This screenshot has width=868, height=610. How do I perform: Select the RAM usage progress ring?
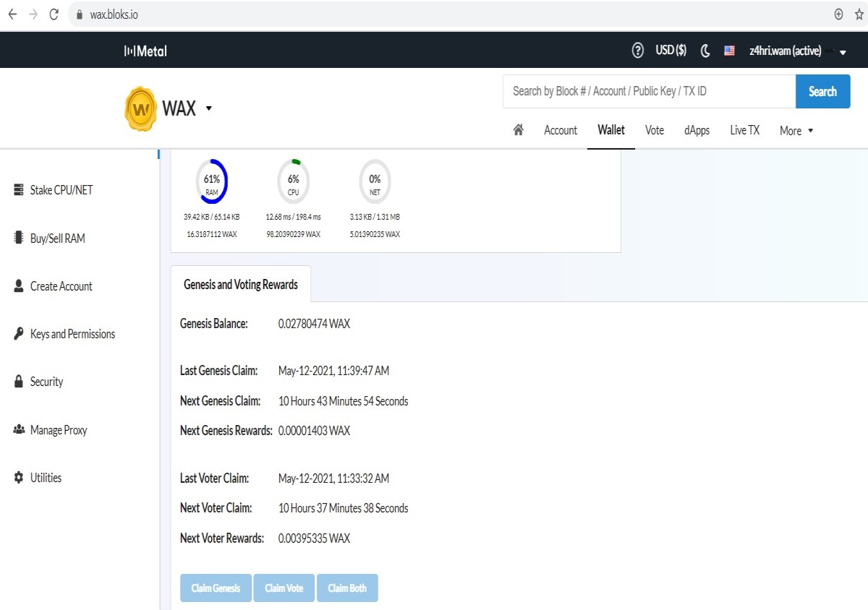211,181
